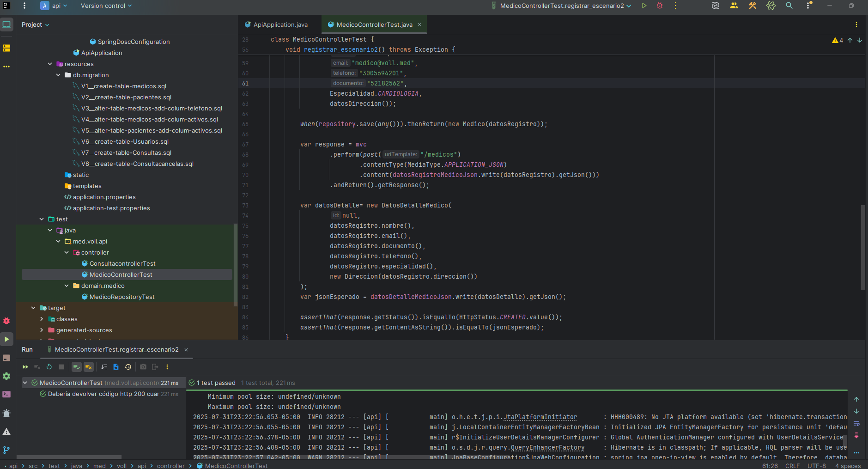Open the build tools hammer icon
Image resolution: width=868 pixels, height=469 pixels.
pyautogui.click(x=753, y=6)
